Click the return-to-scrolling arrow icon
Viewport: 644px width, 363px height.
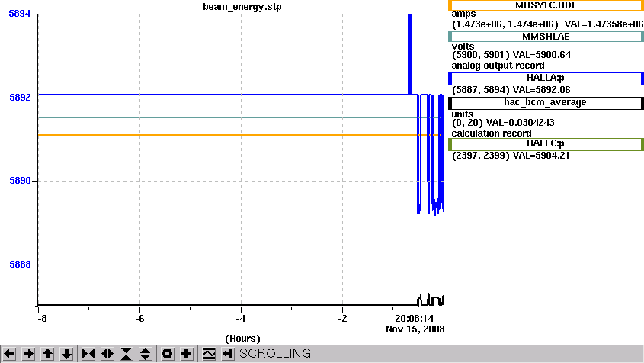point(228,354)
